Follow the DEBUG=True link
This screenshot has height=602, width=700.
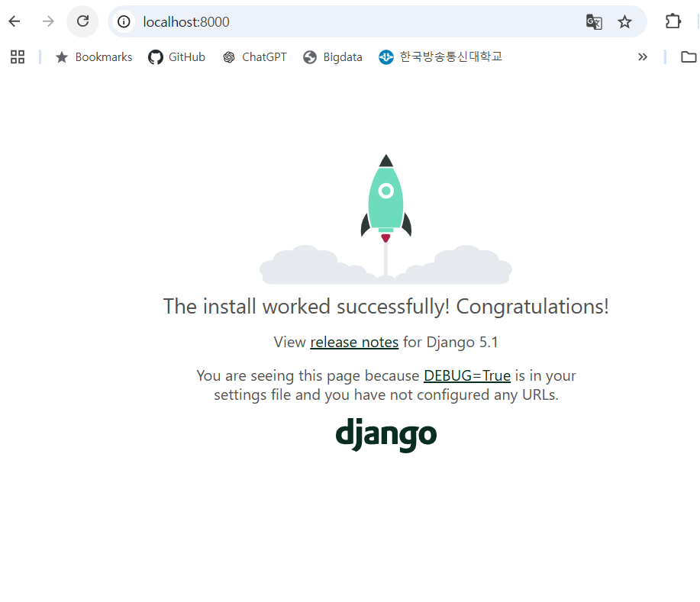coord(467,375)
